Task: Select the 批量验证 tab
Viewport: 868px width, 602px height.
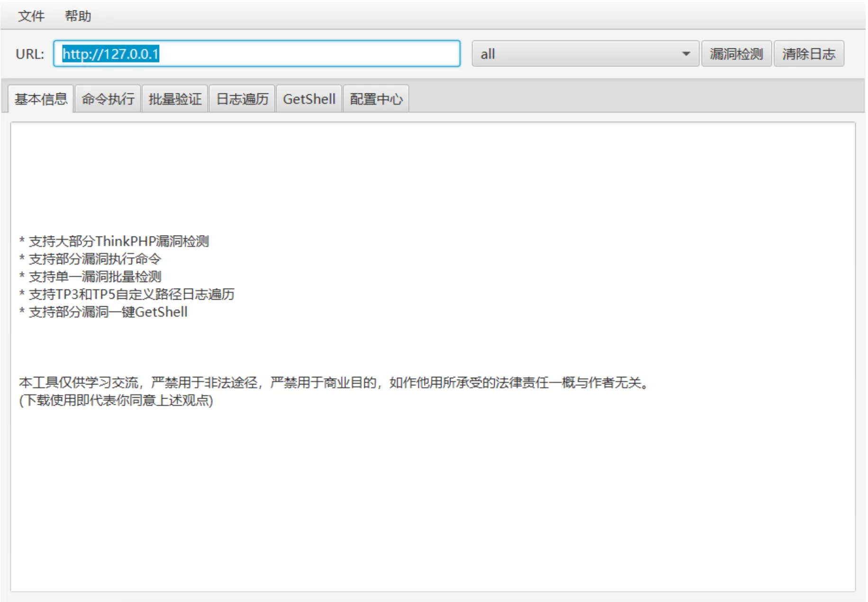Action: click(x=175, y=99)
